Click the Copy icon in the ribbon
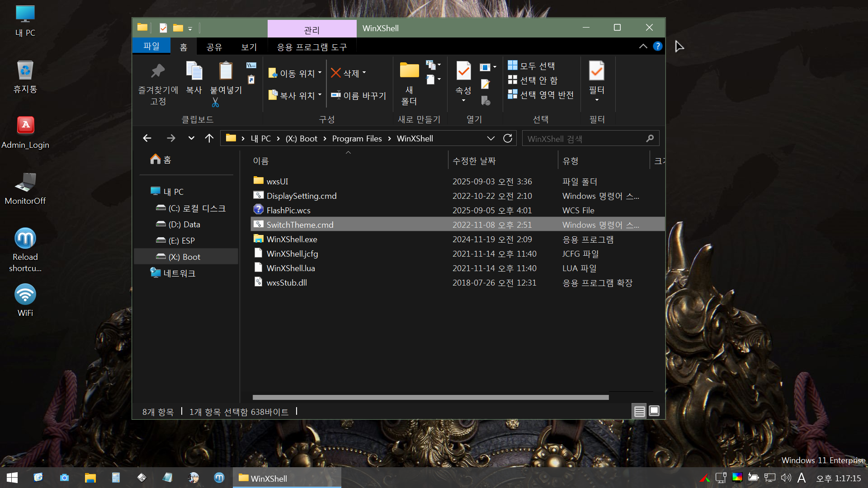Screen dimensions: 868x488 [x=194, y=71]
